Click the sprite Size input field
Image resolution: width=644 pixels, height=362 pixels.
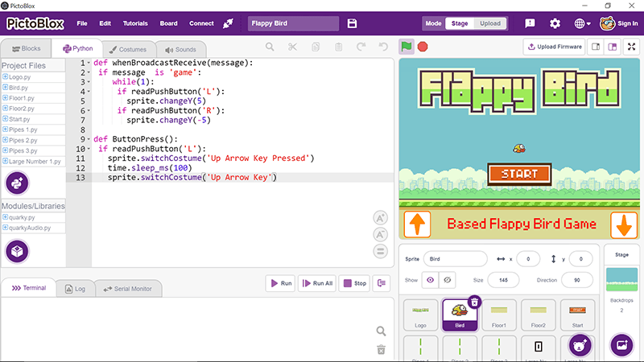point(503,280)
